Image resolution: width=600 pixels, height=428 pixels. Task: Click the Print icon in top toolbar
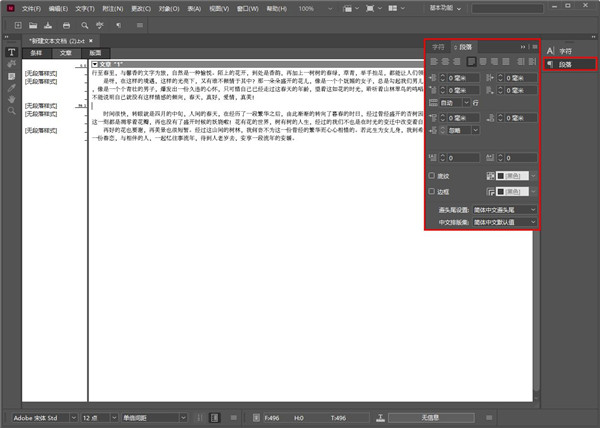(x=66, y=23)
